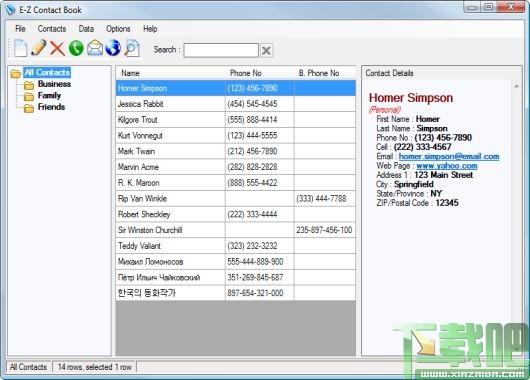The height and width of the screenshot is (380, 530).
Task: Sort by the Name column header
Action: pyautogui.click(x=171, y=73)
